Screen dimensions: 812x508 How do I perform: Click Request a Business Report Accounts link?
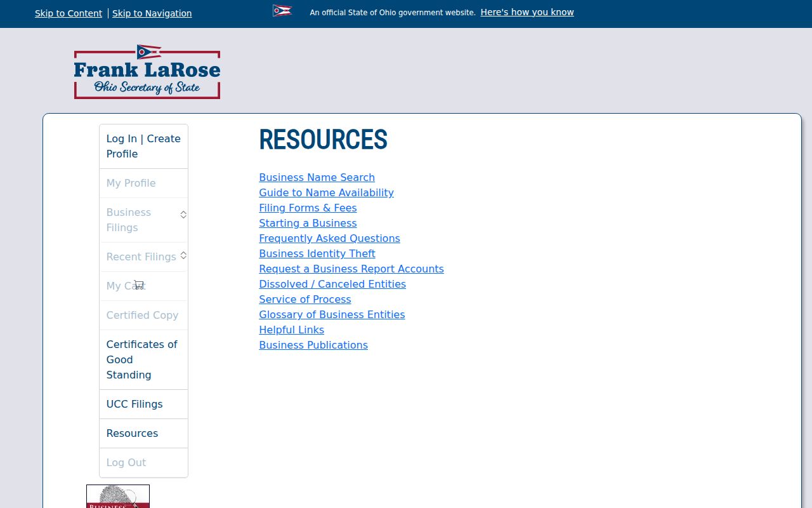click(351, 269)
